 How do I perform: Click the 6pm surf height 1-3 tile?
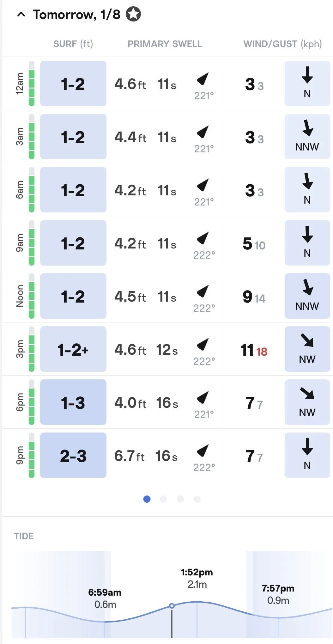(x=73, y=402)
